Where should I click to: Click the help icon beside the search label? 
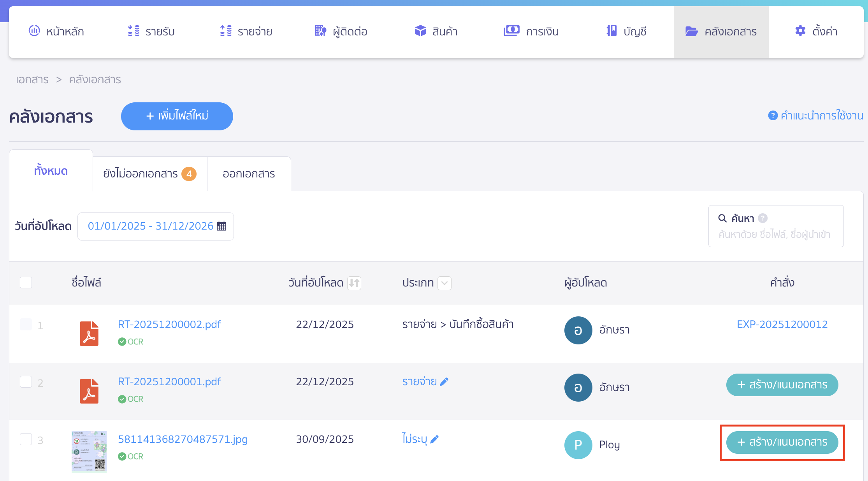click(763, 218)
